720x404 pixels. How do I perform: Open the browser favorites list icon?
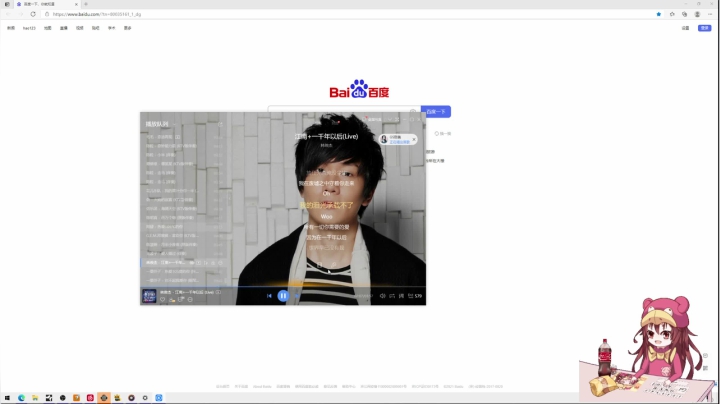672,14
